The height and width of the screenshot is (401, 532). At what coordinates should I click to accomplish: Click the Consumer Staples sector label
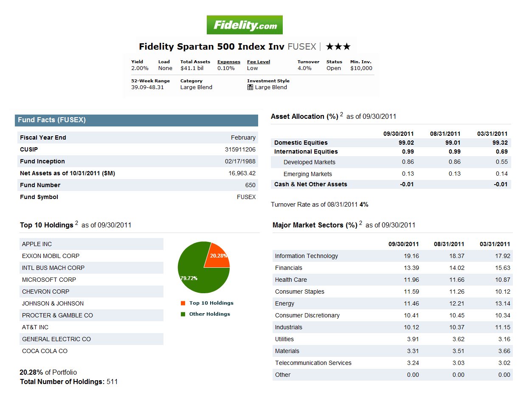pos(300,292)
